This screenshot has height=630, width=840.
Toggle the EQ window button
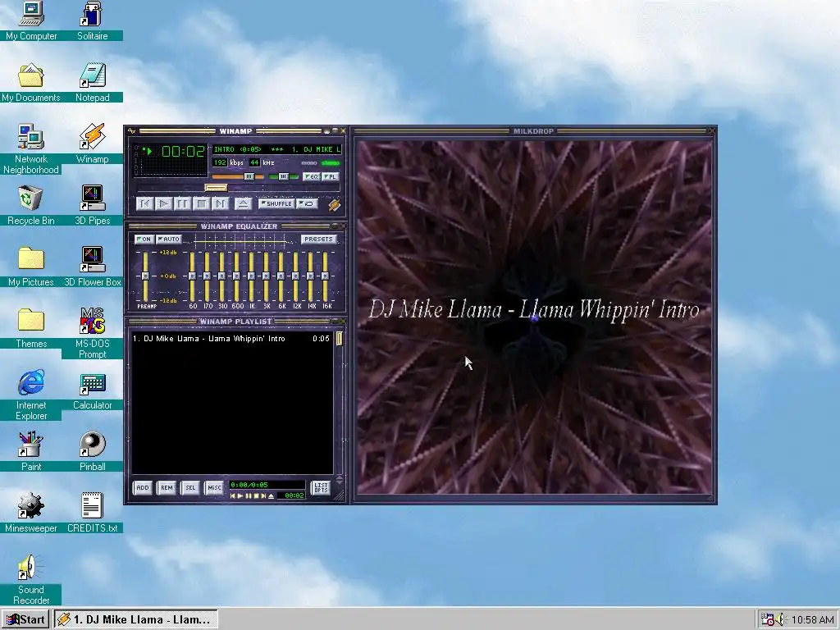pos(311,176)
